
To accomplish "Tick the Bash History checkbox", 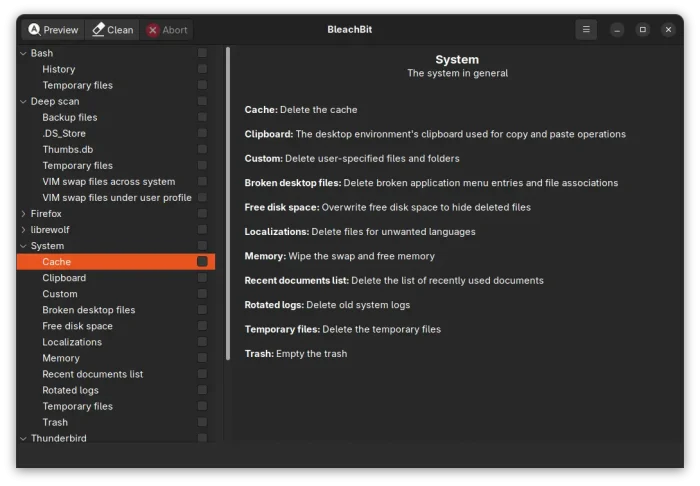I will (x=202, y=69).
